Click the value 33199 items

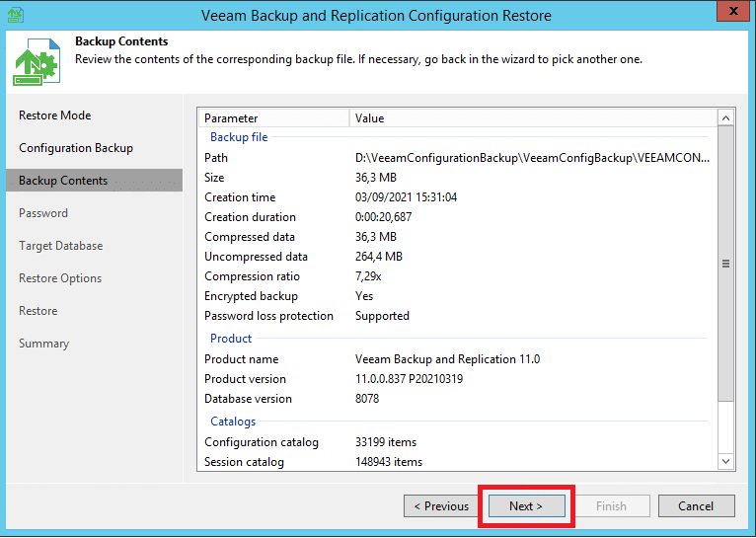pos(386,442)
